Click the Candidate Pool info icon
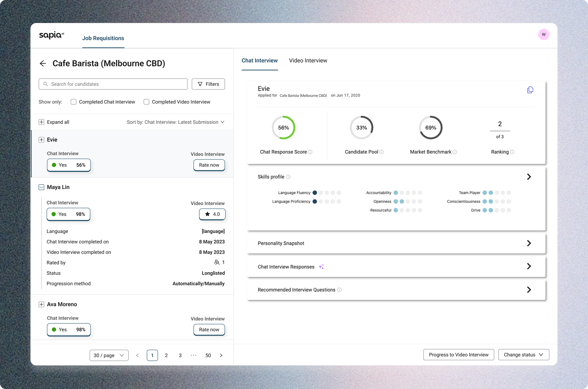 (382, 152)
